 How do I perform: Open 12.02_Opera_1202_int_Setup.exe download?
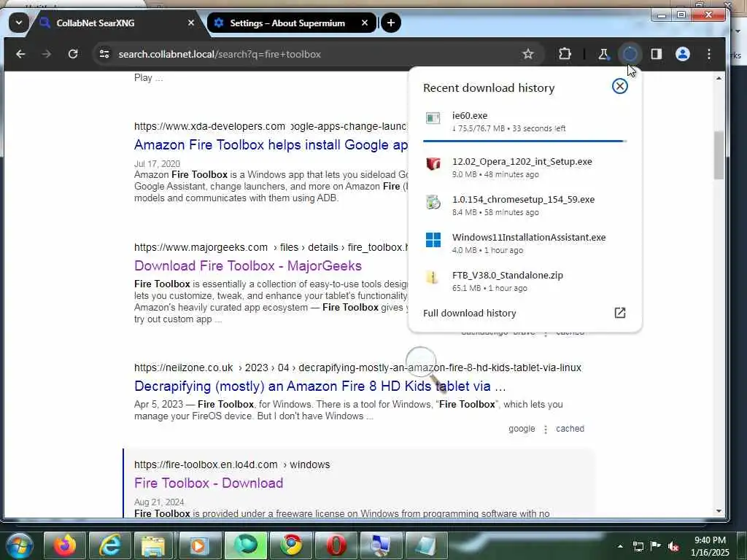tap(525, 167)
